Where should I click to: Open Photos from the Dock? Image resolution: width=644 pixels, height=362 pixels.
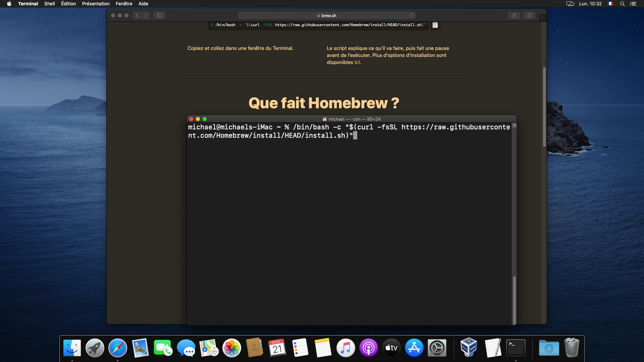232,348
